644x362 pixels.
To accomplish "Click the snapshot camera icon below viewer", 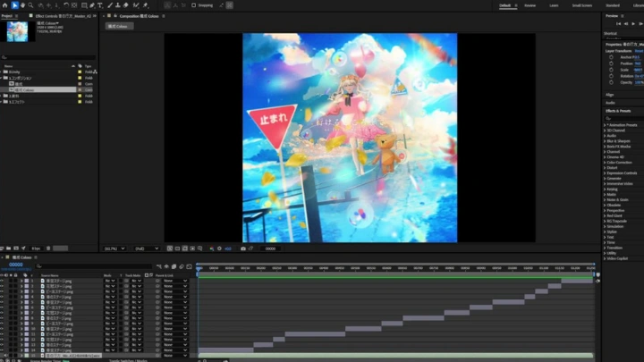I will click(x=243, y=248).
